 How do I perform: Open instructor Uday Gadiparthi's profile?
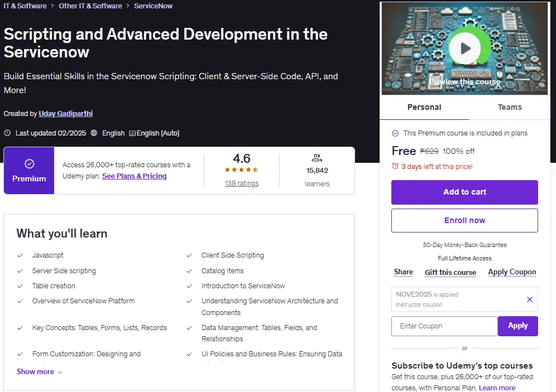66,114
